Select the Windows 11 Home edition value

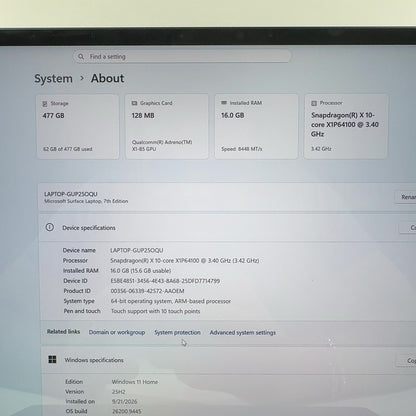[x=135, y=382]
